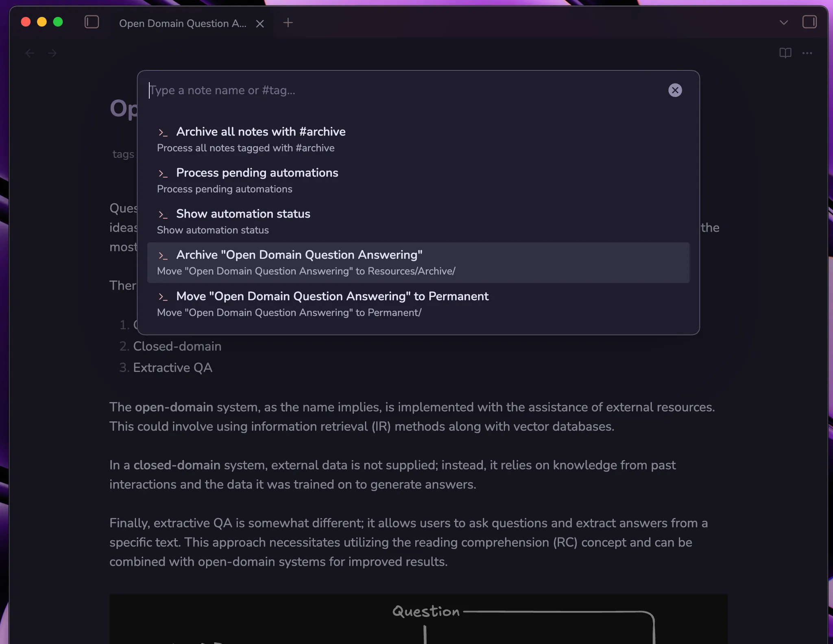Viewport: 833px width, 644px height.
Task: Clear the quick switcher search field
Action: click(675, 90)
